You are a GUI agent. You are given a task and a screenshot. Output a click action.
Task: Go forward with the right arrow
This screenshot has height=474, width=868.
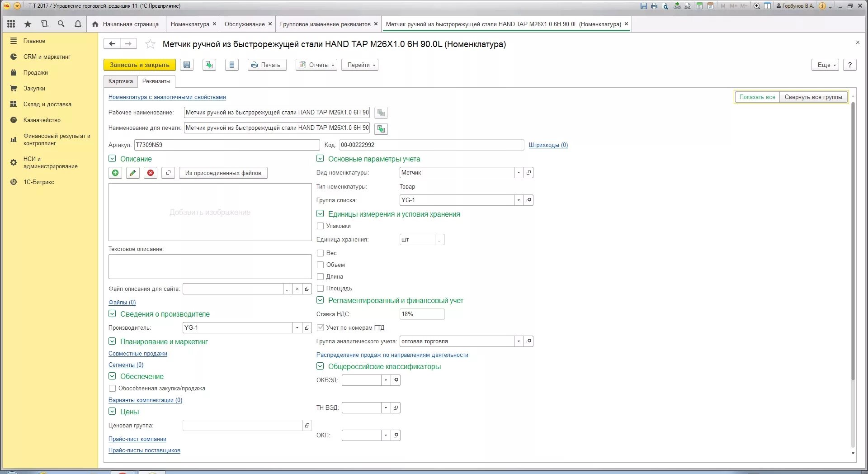[x=128, y=44]
